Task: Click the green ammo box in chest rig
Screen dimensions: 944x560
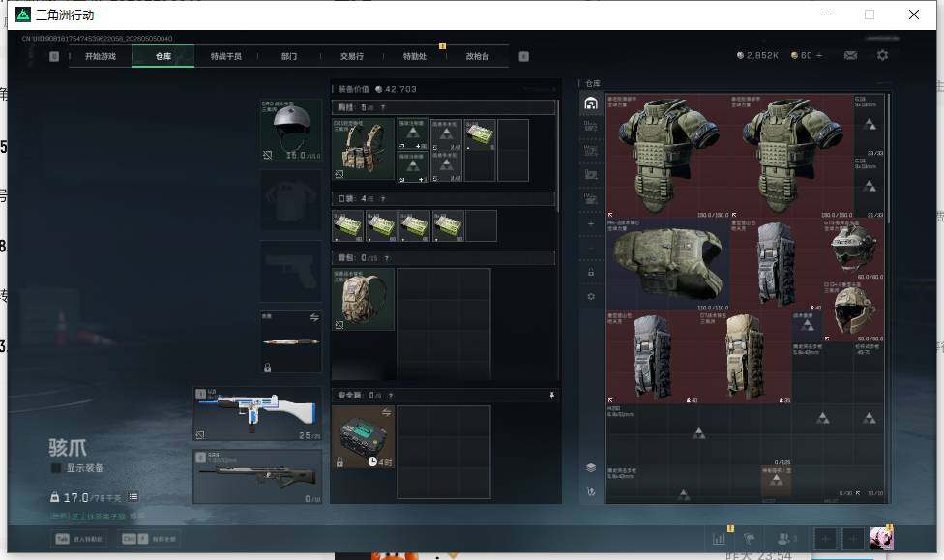Action: [x=480, y=134]
